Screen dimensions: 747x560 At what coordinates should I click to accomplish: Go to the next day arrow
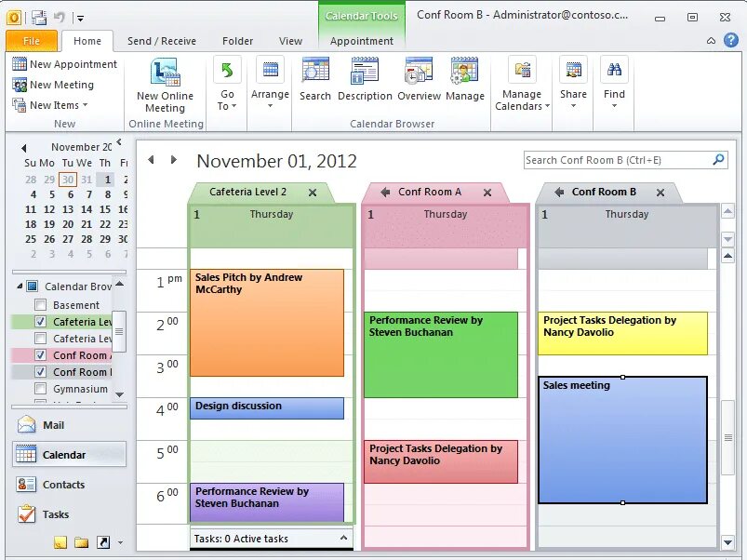[173, 159]
